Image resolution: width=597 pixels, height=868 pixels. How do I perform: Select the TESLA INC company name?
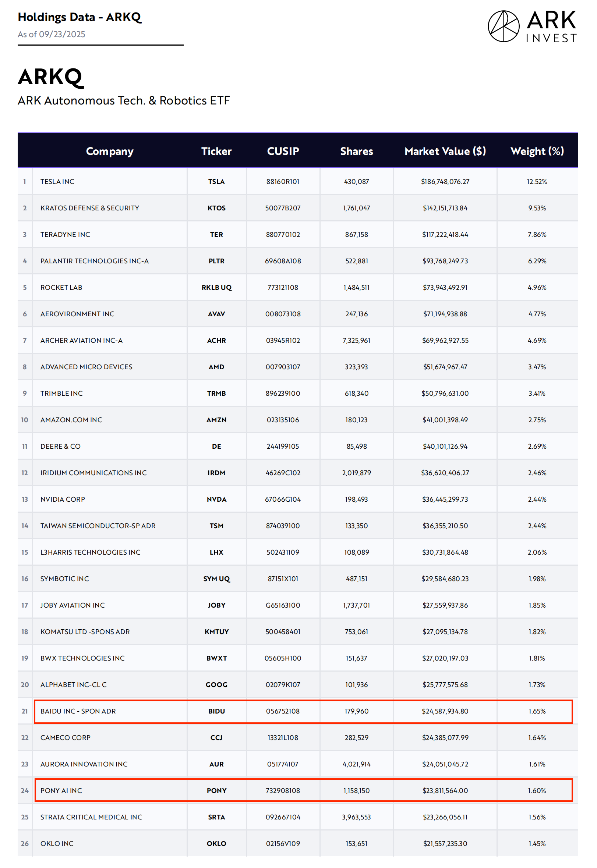click(57, 182)
